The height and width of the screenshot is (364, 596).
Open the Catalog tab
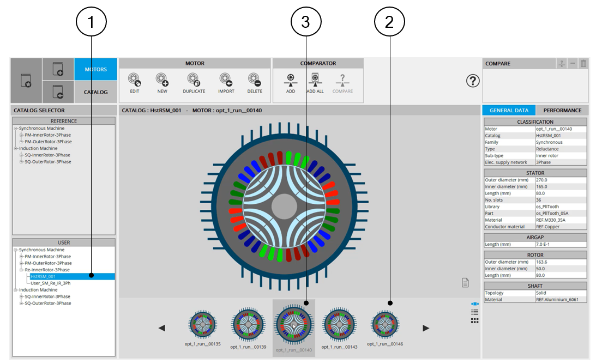tap(95, 92)
